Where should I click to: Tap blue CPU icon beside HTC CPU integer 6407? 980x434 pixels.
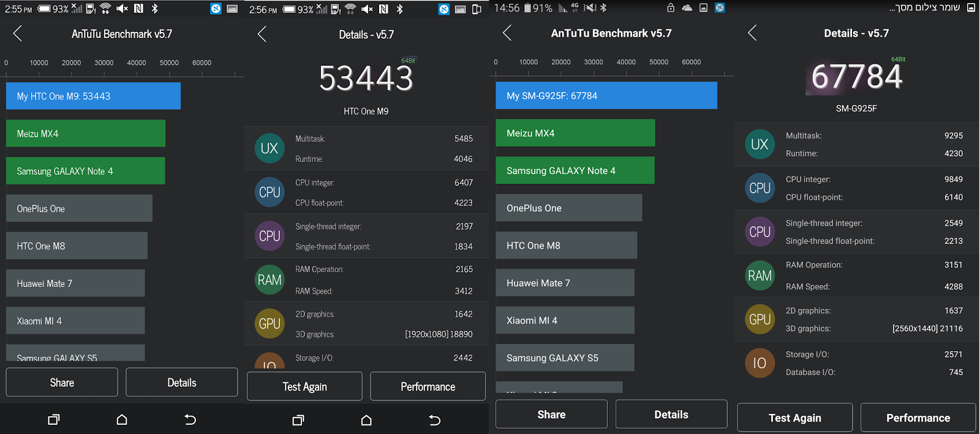[x=269, y=192]
